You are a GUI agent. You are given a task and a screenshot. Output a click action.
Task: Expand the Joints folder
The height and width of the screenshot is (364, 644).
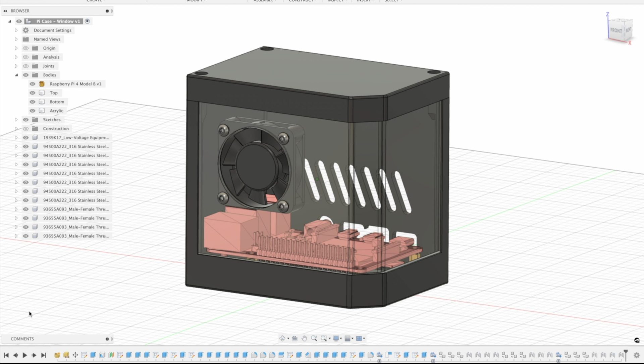click(16, 66)
